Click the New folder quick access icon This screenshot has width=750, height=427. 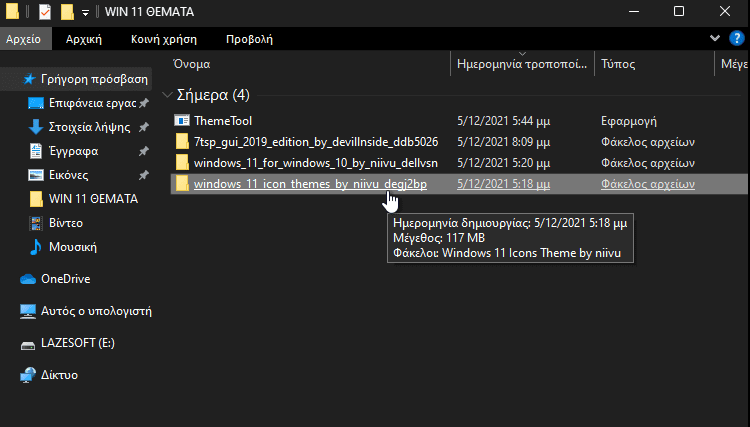point(67,11)
